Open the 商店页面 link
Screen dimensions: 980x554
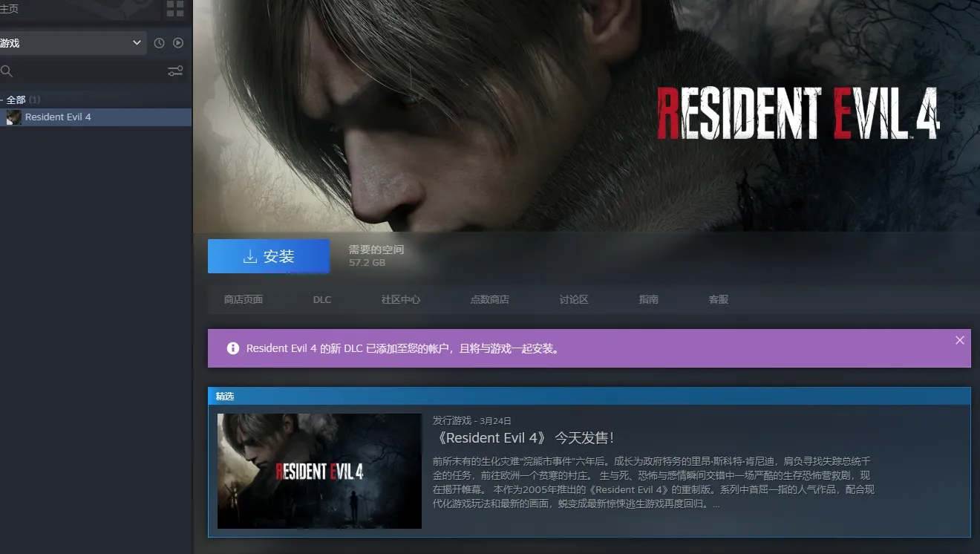tap(244, 299)
